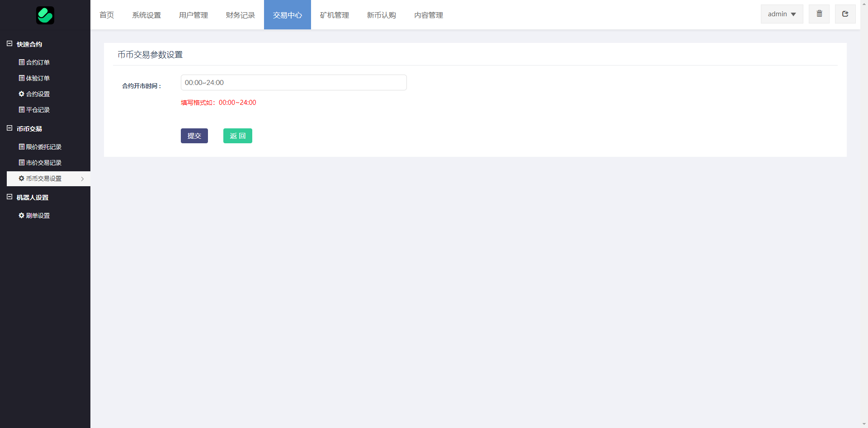This screenshot has height=428, width=868.
Task: Open 限价委托记录 in the sidebar
Action: (40, 147)
